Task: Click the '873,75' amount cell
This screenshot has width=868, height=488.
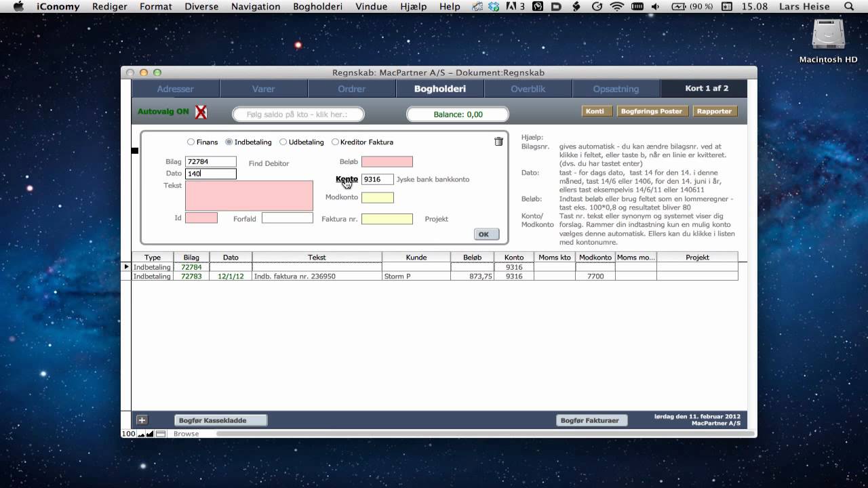Action: (x=473, y=277)
